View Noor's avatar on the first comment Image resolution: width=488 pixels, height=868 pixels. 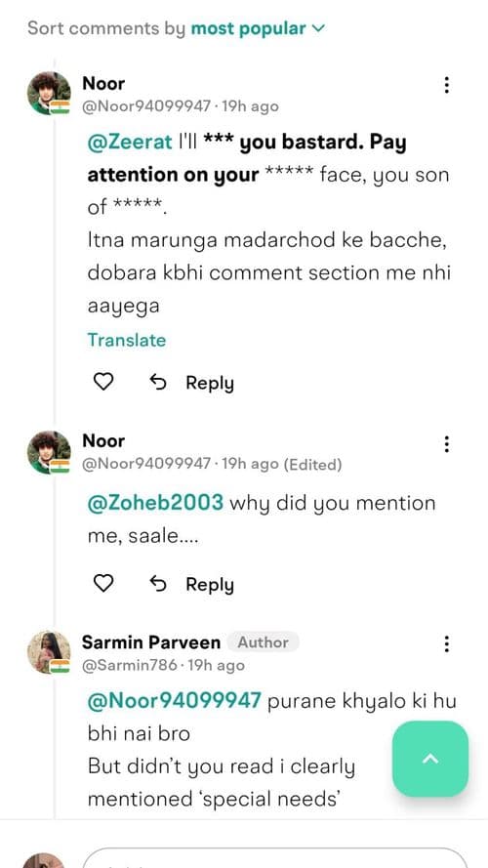(x=49, y=93)
